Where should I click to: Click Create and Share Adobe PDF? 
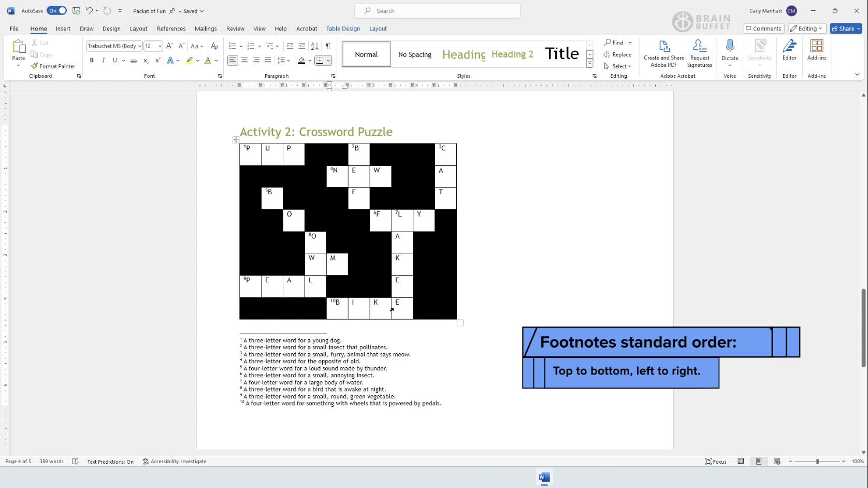(x=663, y=53)
